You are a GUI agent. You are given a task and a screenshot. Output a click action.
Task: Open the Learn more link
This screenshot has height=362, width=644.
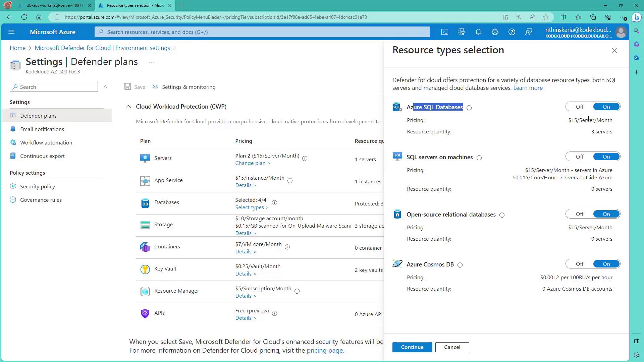(x=528, y=88)
